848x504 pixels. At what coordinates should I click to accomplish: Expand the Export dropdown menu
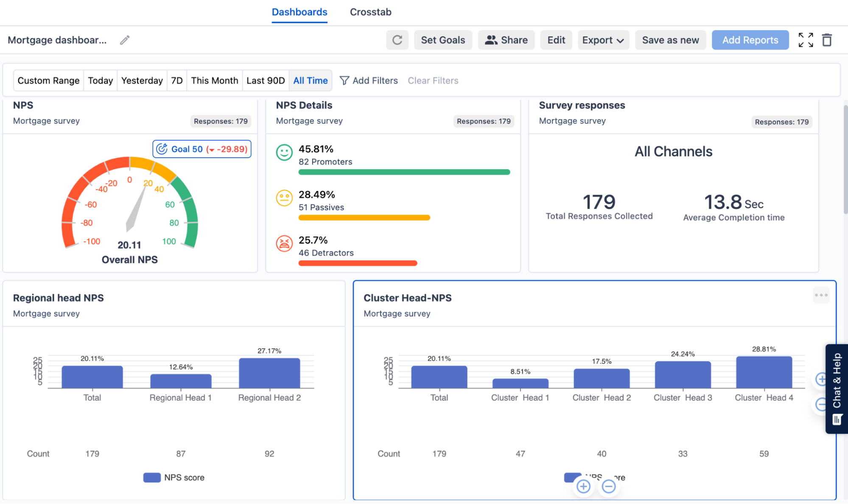pyautogui.click(x=602, y=40)
